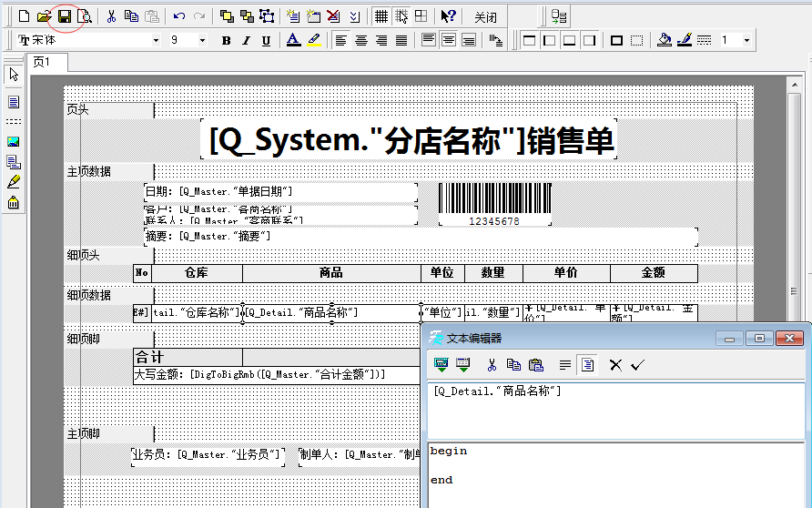Cut selection using main toolbar scissors
The width and height of the screenshot is (812, 508).
[x=111, y=16]
